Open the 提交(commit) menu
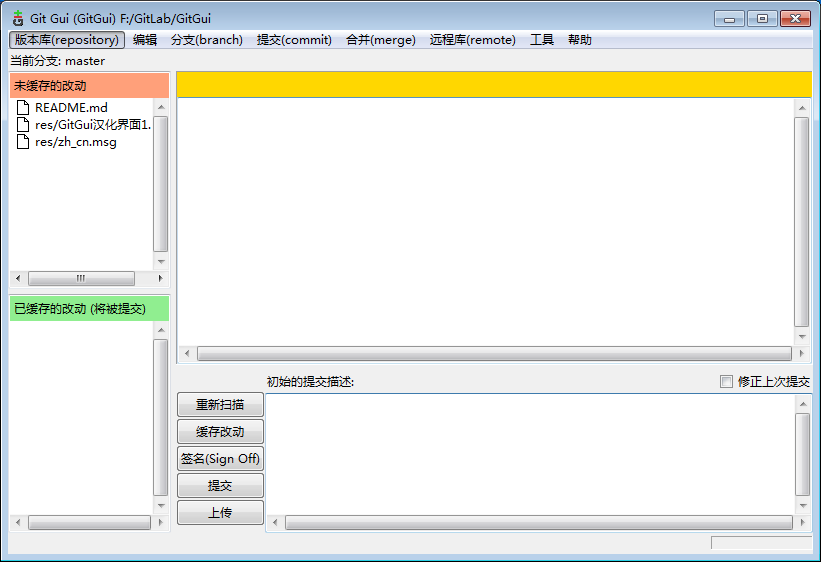This screenshot has height=562, width=821. (x=294, y=40)
